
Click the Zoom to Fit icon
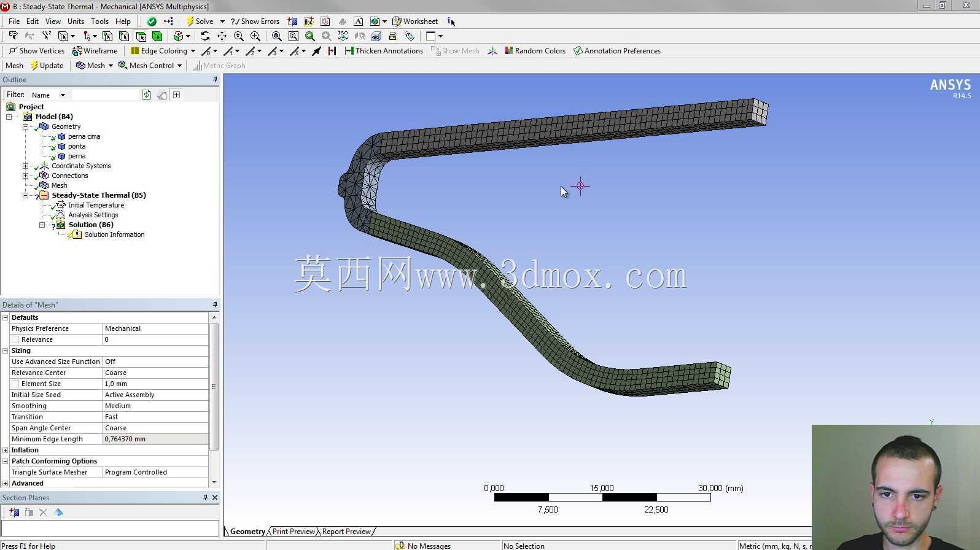point(276,36)
